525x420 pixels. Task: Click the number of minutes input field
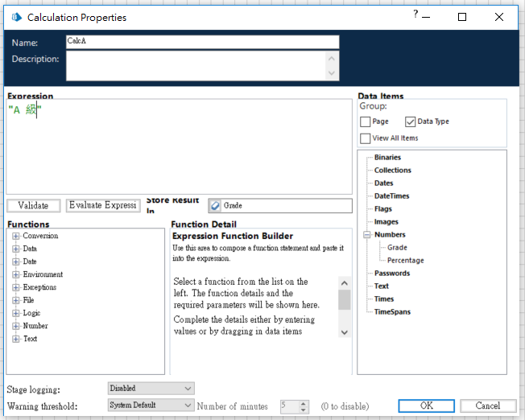pos(290,406)
